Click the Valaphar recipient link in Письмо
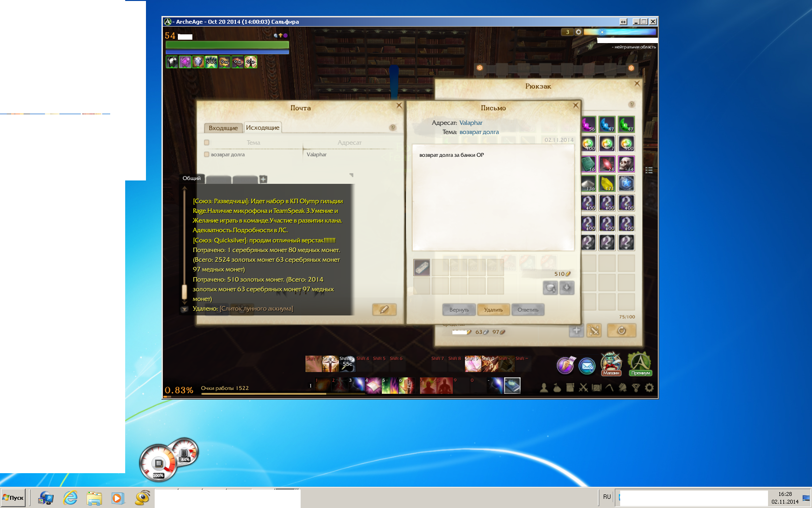The image size is (812, 508). [471, 123]
